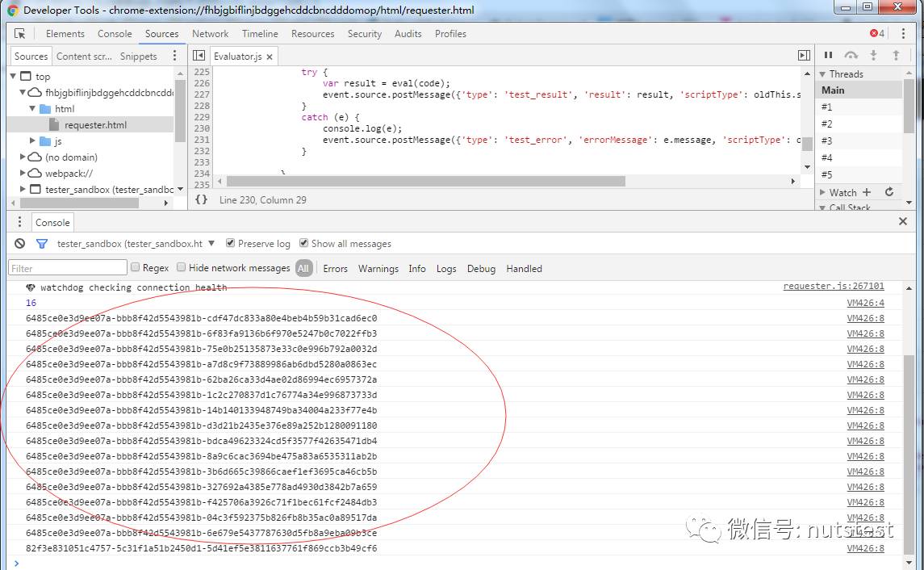This screenshot has width=924, height=570.
Task: Step into next function call
Action: click(x=873, y=55)
